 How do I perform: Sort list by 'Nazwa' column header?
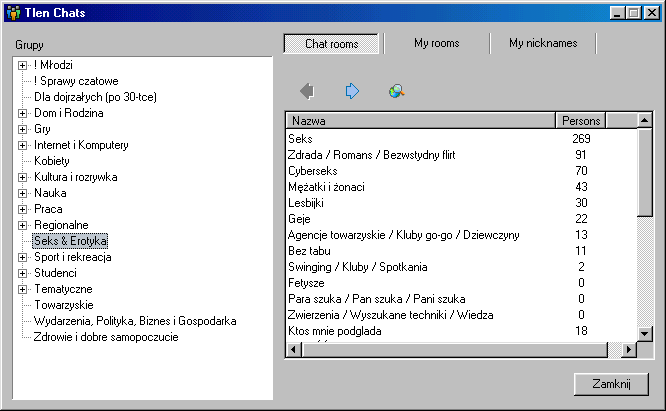click(x=420, y=121)
